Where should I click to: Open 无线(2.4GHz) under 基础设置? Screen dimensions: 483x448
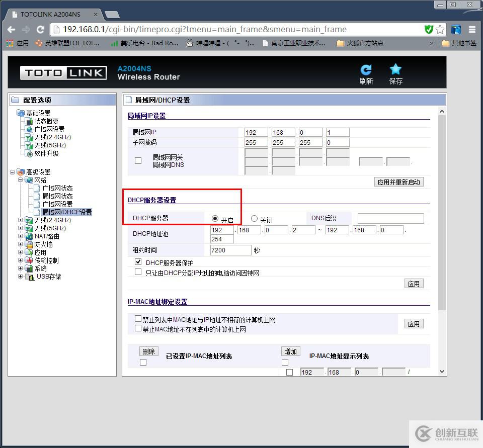click(53, 137)
